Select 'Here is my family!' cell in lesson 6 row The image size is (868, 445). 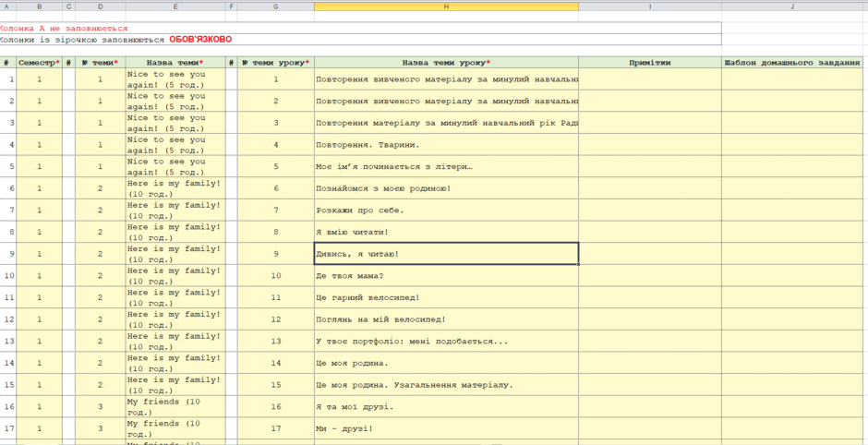[175, 188]
